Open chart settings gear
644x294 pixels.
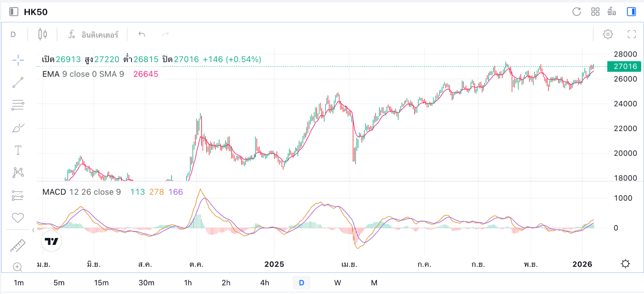click(x=608, y=34)
